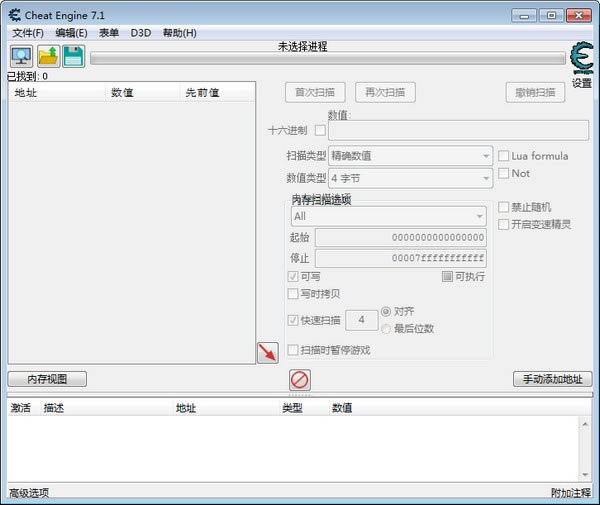Click the red arrow add-to-list icon
Screen dimensions: 600x505
pyautogui.click(x=267, y=352)
